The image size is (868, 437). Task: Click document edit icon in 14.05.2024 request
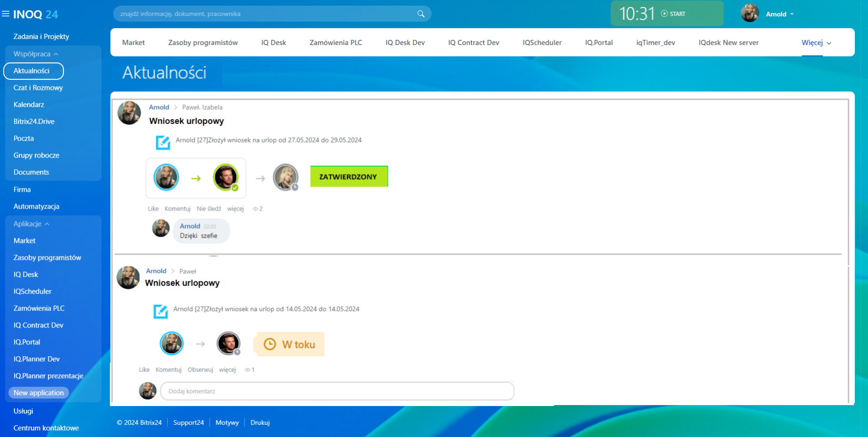click(x=160, y=312)
